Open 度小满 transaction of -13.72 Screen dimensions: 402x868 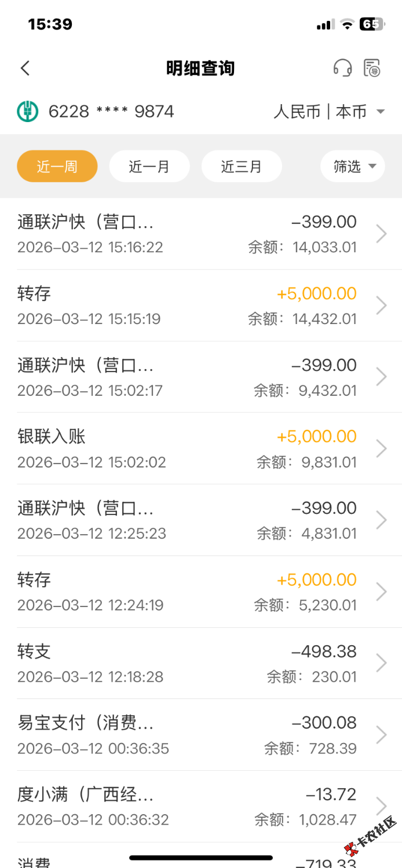[185, 806]
